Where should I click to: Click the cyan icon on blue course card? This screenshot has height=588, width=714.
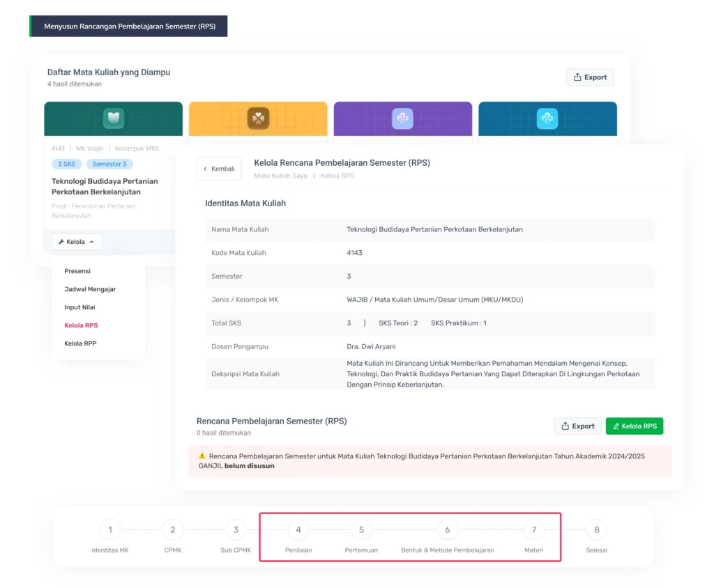tap(547, 118)
